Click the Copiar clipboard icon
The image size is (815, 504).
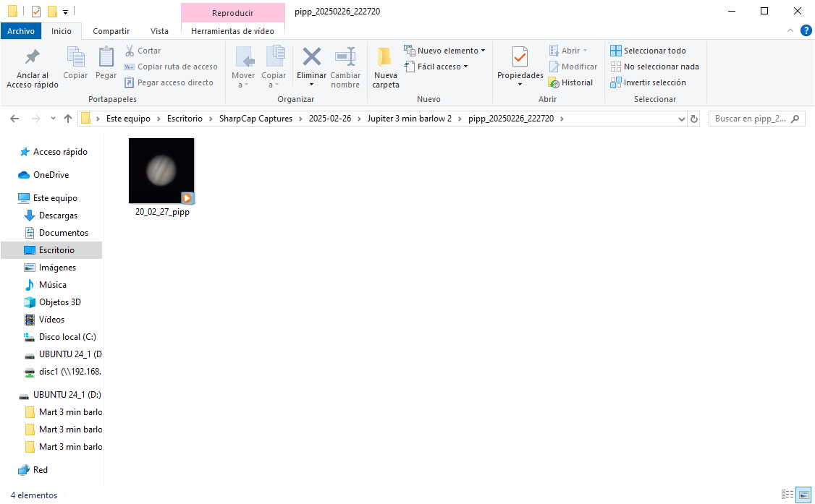(75, 56)
